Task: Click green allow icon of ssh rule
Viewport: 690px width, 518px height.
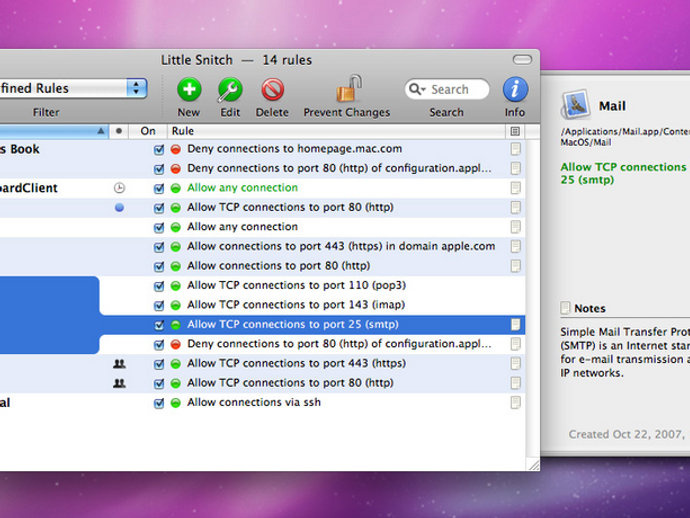Action: (176, 403)
